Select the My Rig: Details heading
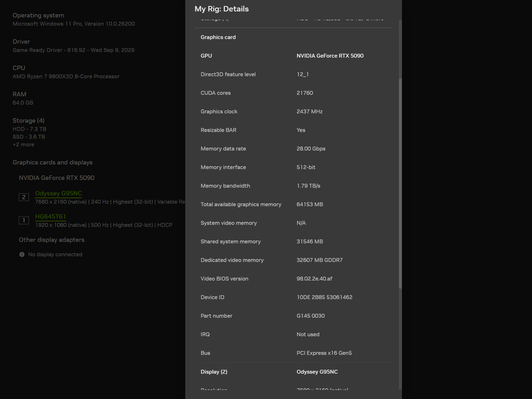The height and width of the screenshot is (399, 532). pos(222,9)
